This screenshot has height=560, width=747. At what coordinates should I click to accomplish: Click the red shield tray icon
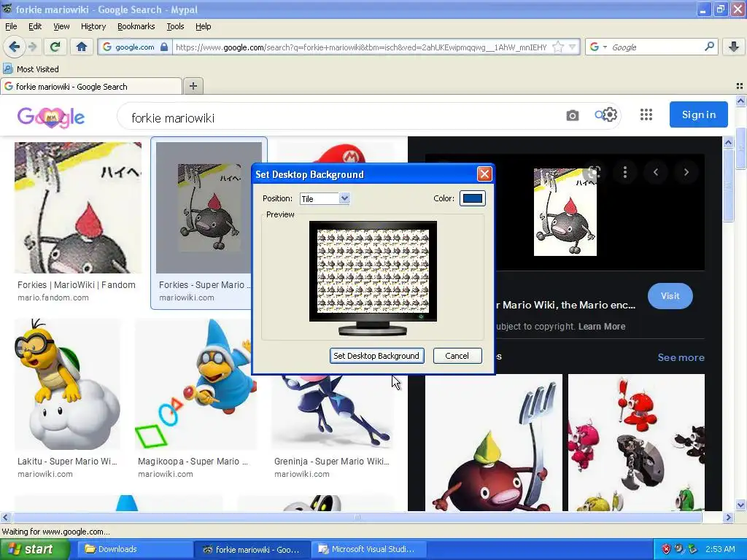coord(666,549)
